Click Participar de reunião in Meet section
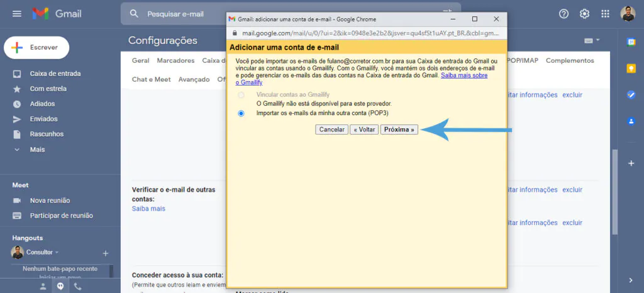The image size is (644, 293). [62, 216]
